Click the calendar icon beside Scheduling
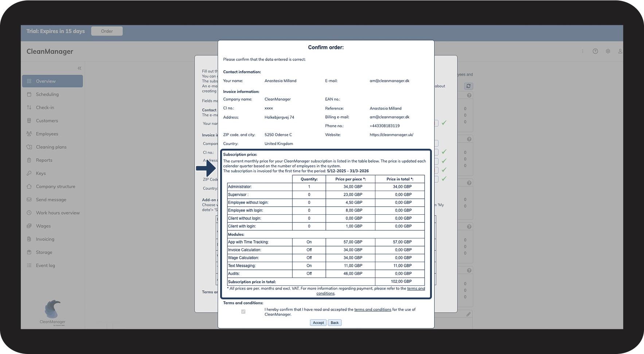Viewport: 644px width, 354px height. point(29,94)
